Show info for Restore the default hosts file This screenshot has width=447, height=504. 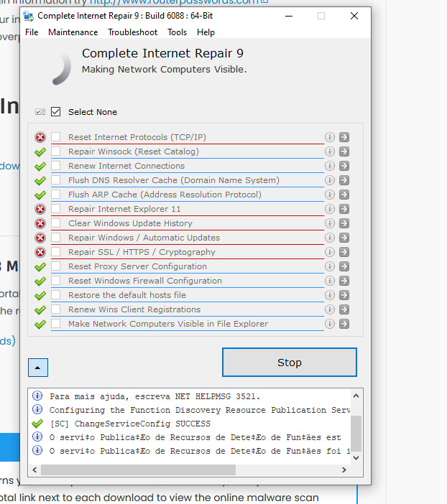point(330,295)
